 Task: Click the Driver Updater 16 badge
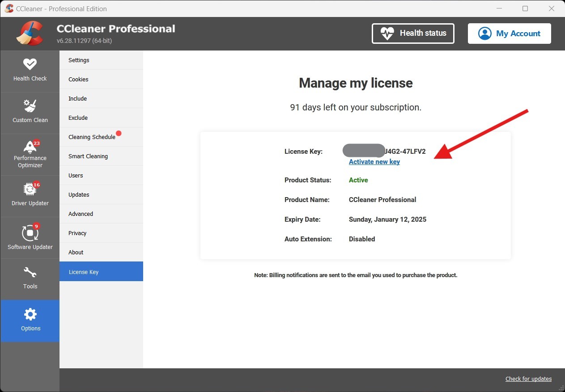point(37,185)
